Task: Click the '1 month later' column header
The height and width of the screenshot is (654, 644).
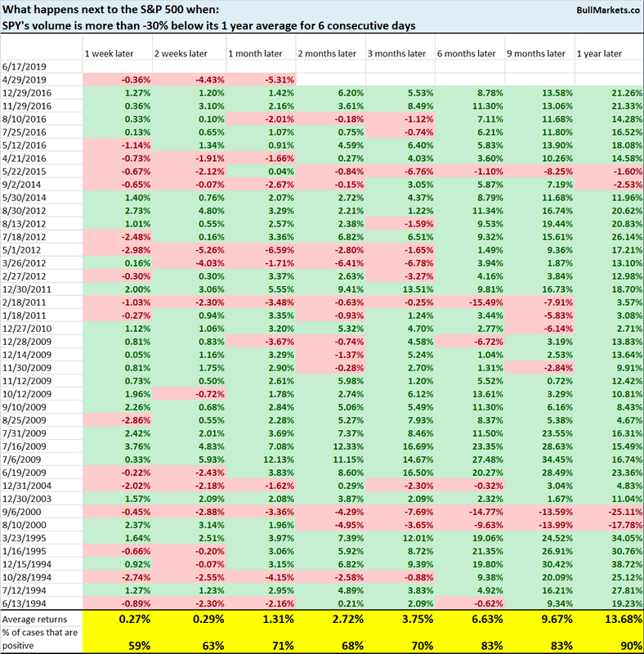Action: coord(252,53)
